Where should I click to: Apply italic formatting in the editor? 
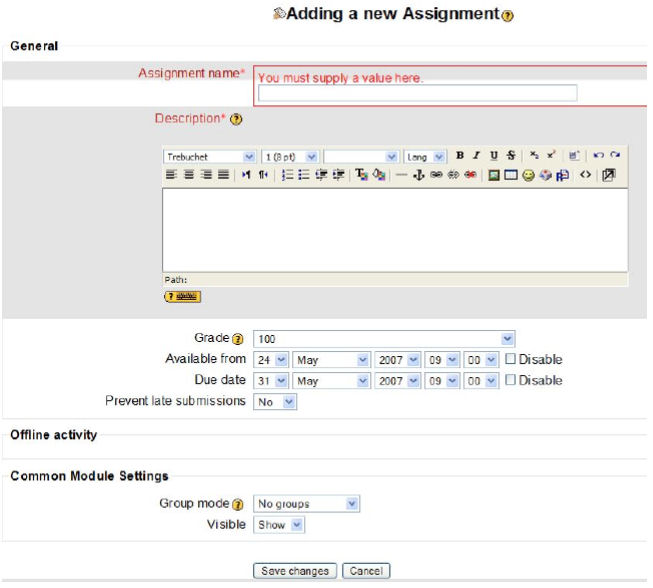(477, 156)
